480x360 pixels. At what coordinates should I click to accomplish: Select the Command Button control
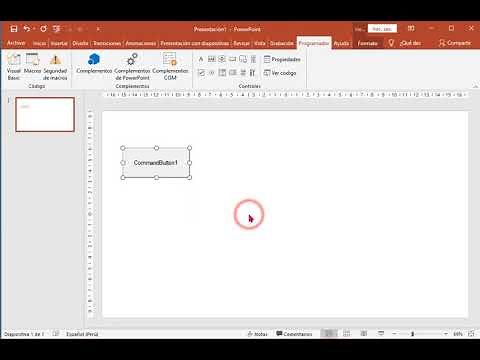tap(232, 59)
